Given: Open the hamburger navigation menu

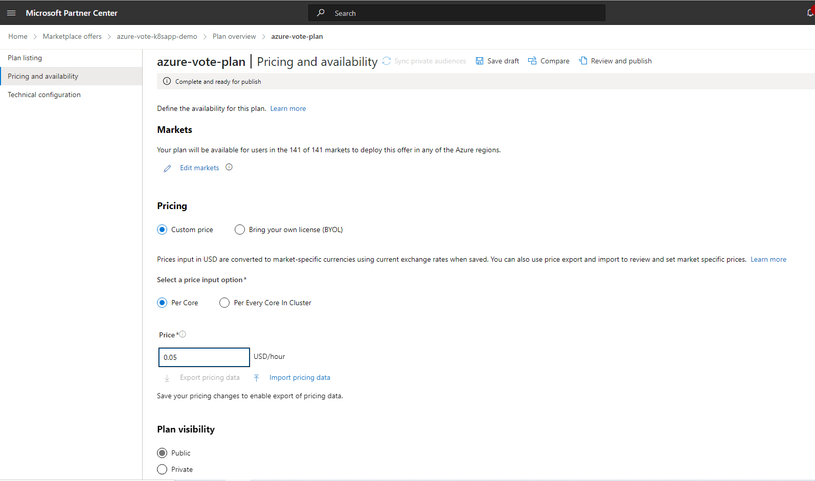Looking at the screenshot, I should pos(11,13).
